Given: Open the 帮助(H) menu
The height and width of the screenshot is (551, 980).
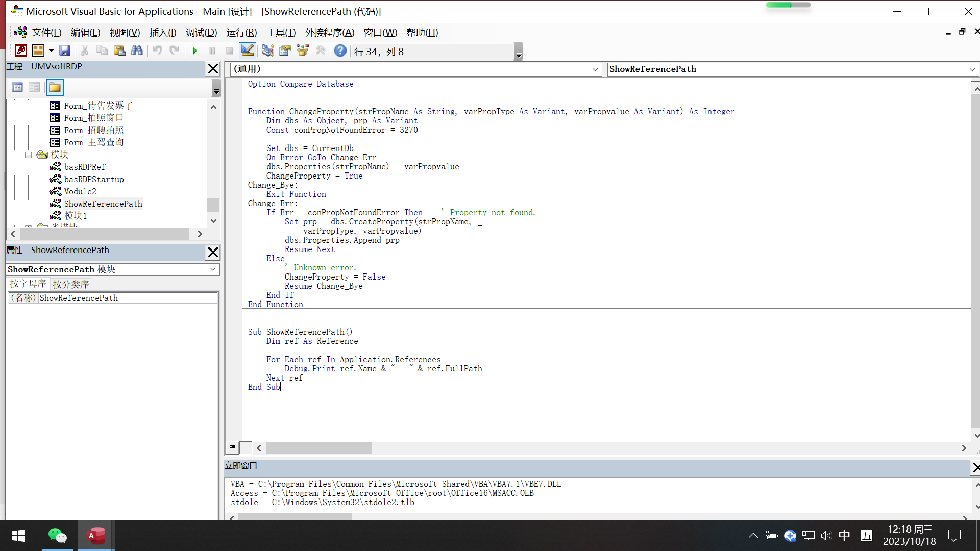Looking at the screenshot, I should tap(422, 32).
